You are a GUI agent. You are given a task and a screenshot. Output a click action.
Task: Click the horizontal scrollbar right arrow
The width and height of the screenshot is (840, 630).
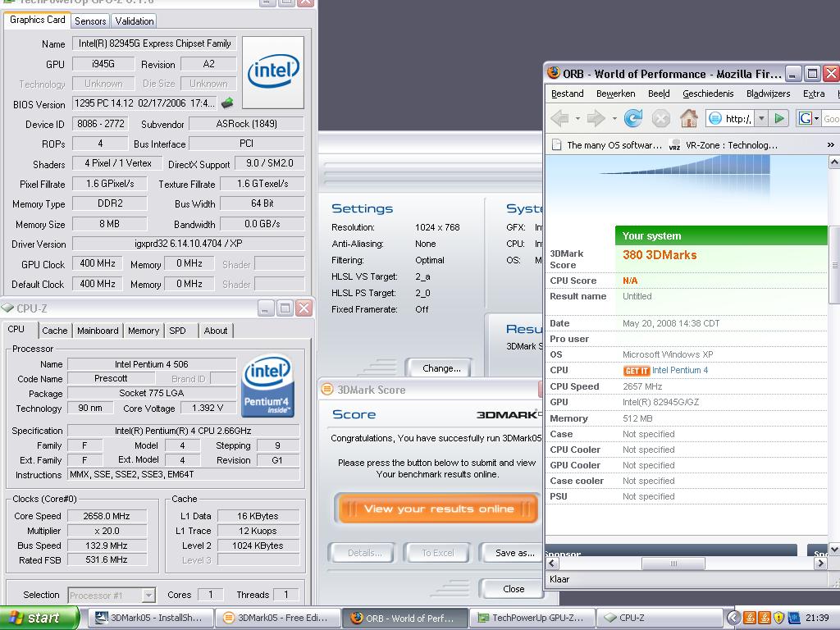[820, 564]
